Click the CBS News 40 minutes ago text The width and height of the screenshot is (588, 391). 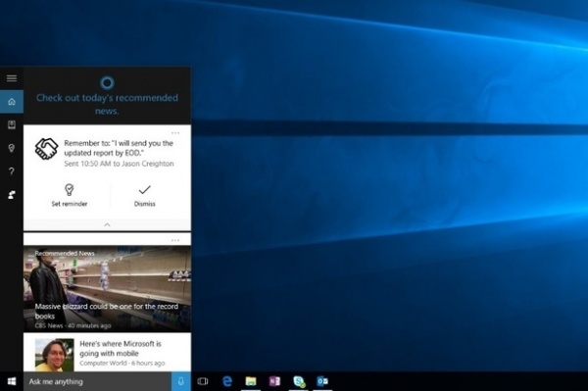(73, 325)
